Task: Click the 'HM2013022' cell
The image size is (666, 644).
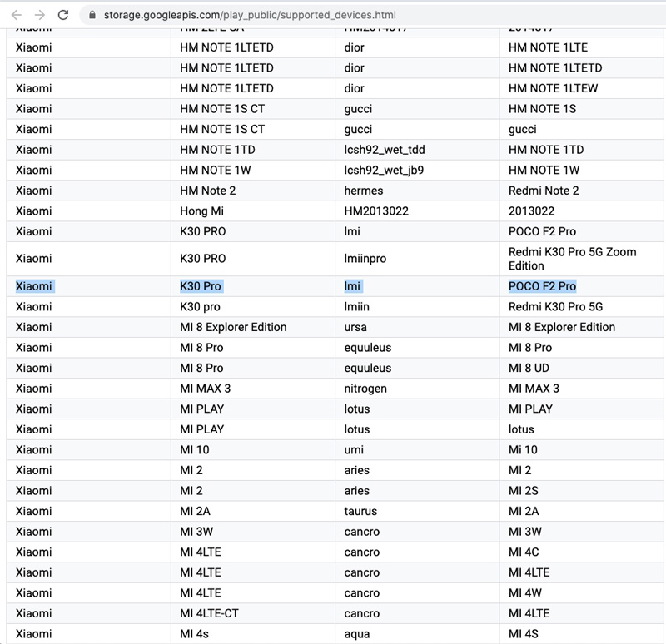Action: tap(376, 211)
